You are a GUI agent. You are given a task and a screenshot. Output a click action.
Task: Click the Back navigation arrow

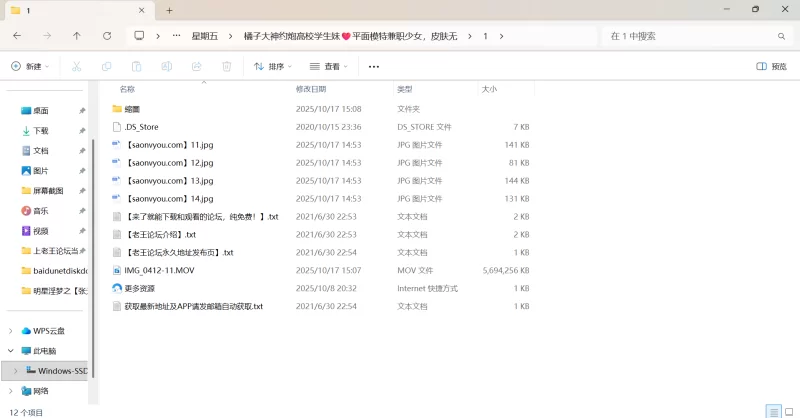coord(17,35)
